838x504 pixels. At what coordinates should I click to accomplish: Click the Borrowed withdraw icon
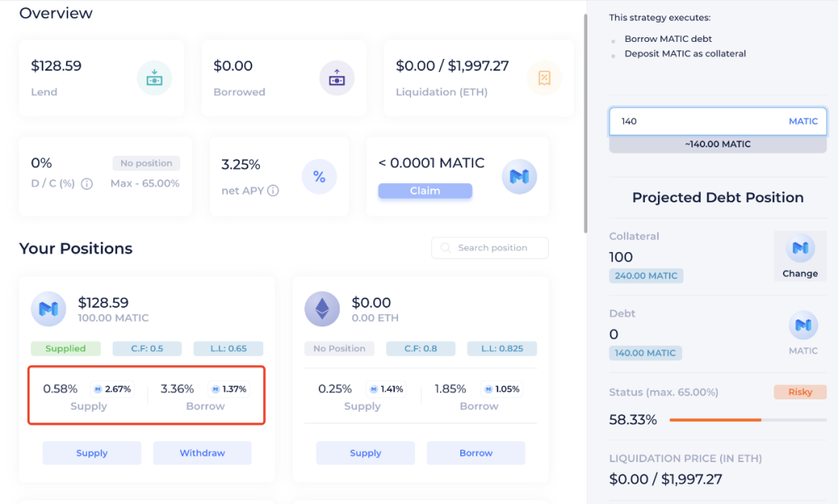(x=336, y=78)
